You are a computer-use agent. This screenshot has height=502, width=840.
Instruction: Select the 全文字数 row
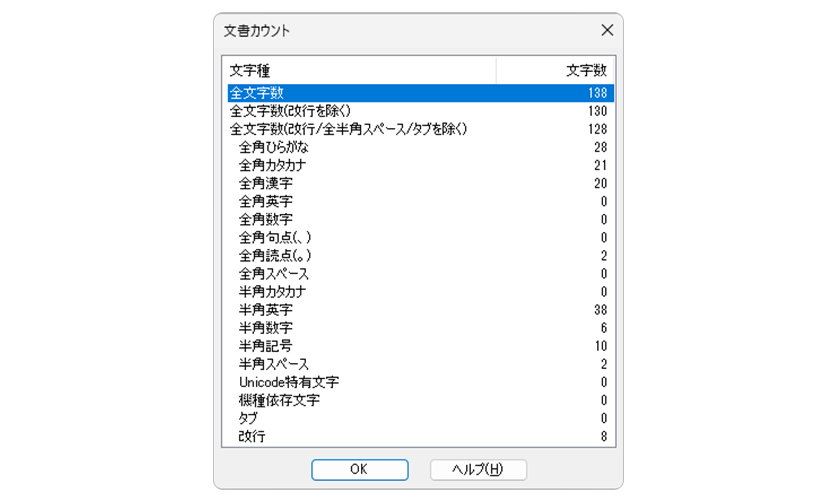coord(421,93)
